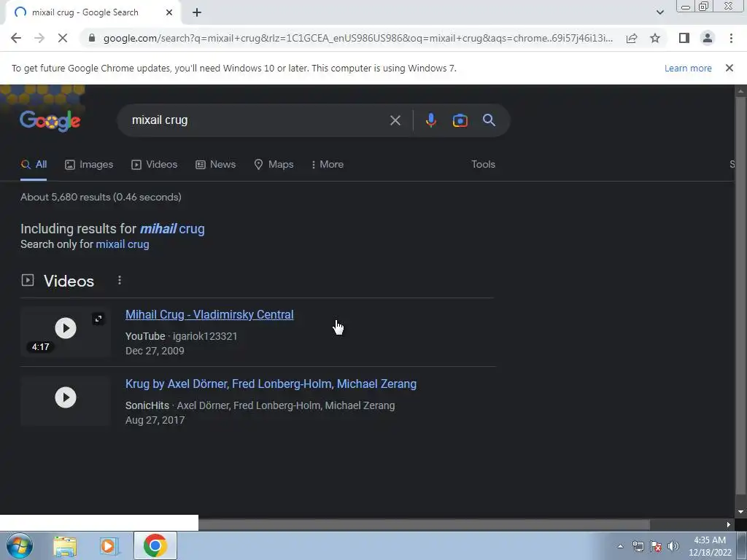Image resolution: width=747 pixels, height=560 pixels.
Task: Open Krug by Axel Dörner result link
Action: click(x=271, y=384)
